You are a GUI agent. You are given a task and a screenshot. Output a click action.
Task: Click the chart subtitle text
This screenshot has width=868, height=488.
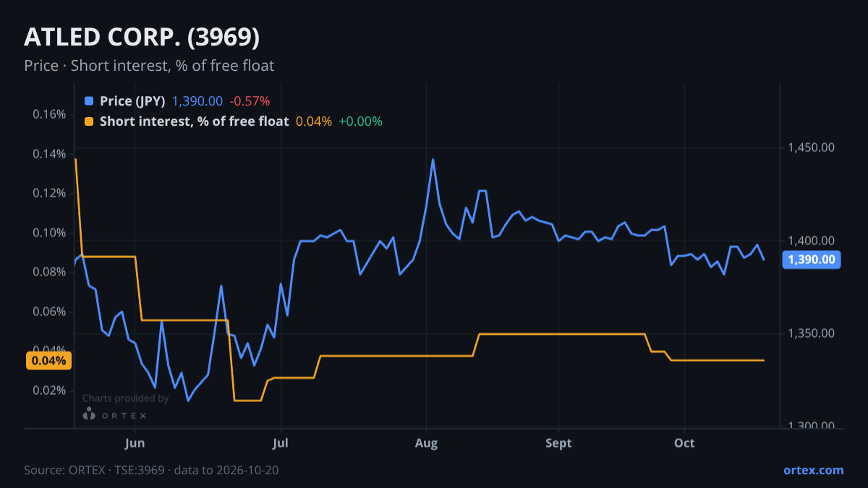149,66
